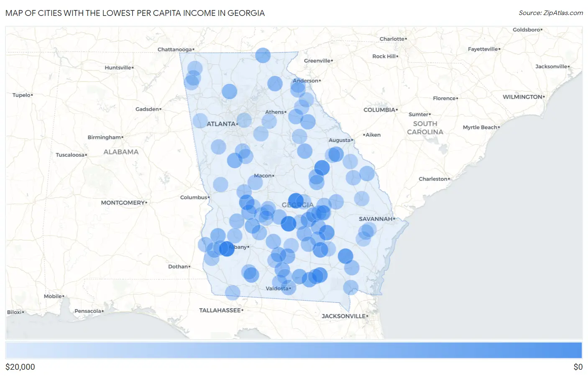Click the TALLAHASSEE city label
Image resolution: width=588 pixels, height=376 pixels.
coord(220,310)
